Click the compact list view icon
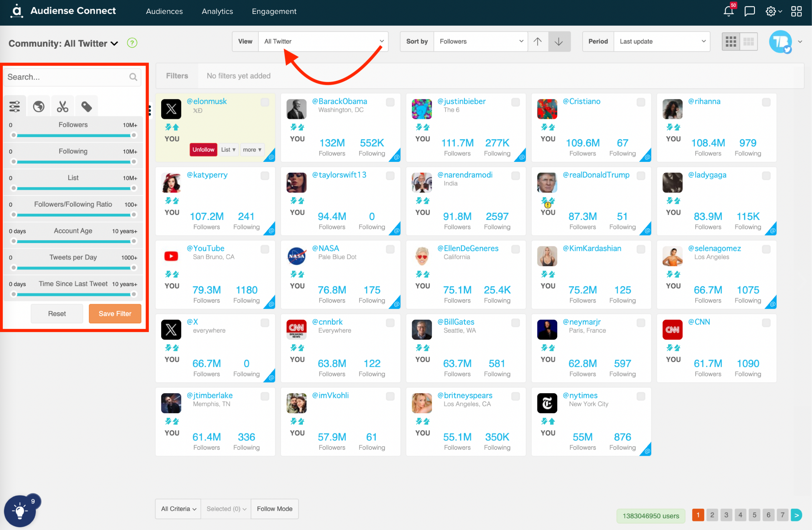The height and width of the screenshot is (530, 812). [x=748, y=41]
